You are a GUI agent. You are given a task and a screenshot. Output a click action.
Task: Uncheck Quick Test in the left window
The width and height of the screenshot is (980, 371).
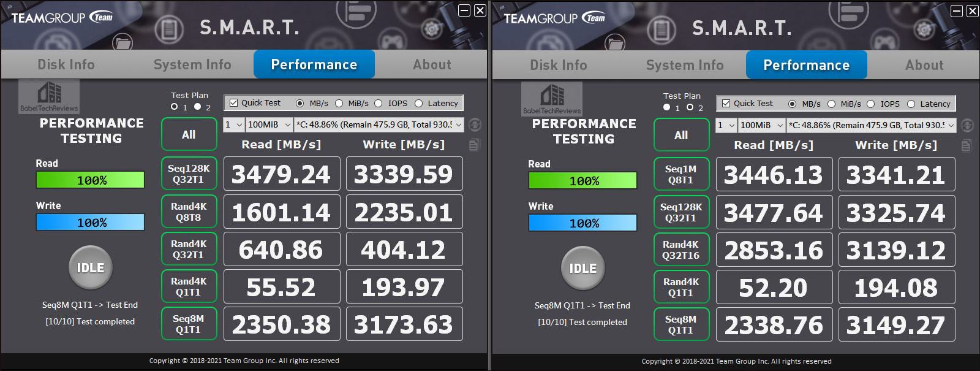click(x=233, y=103)
